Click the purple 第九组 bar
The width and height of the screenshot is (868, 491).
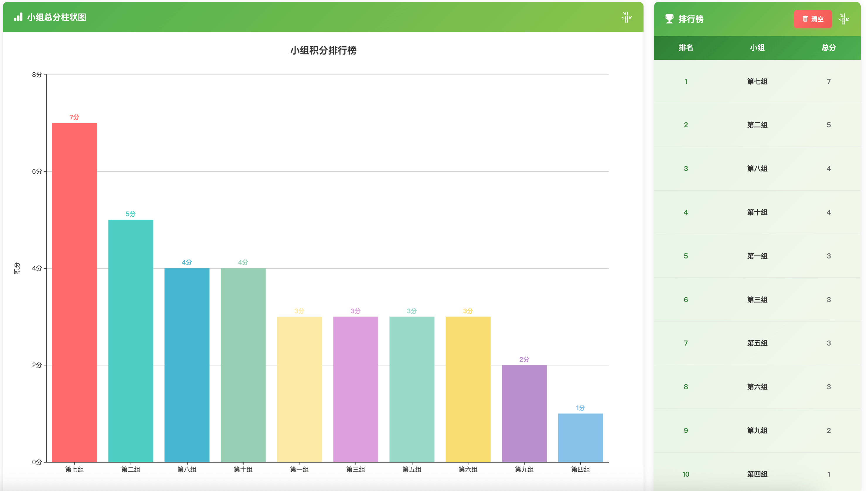coord(524,413)
